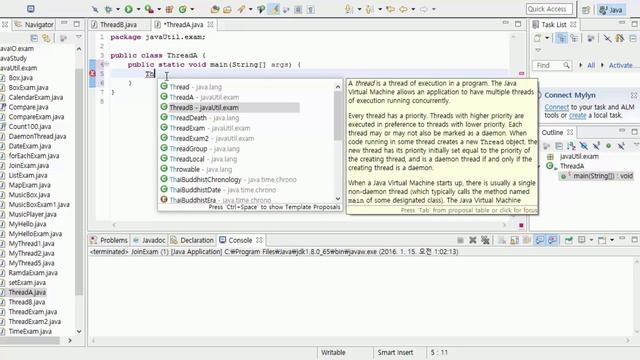Viewport: 640px width, 360px height.
Task: Click the Activate link in Task List
Action: pyautogui.click(x=620, y=65)
